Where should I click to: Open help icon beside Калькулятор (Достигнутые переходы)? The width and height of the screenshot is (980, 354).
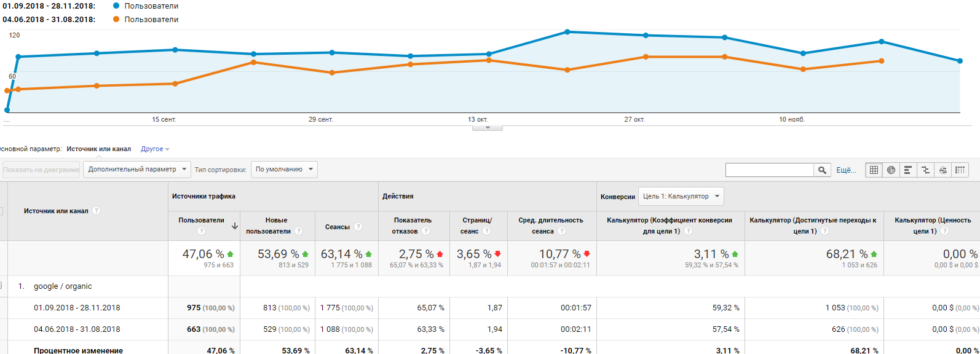pos(825,231)
